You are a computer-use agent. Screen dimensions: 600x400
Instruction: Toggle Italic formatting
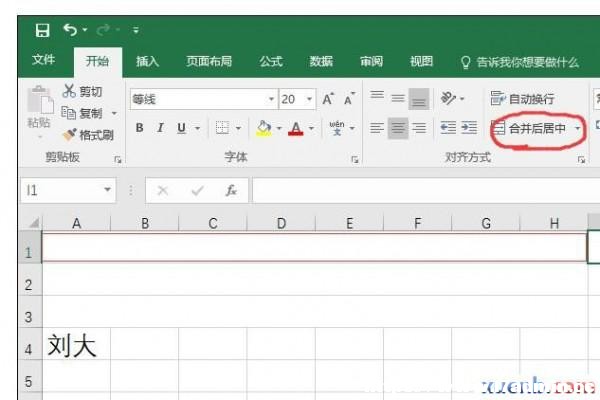click(x=160, y=127)
